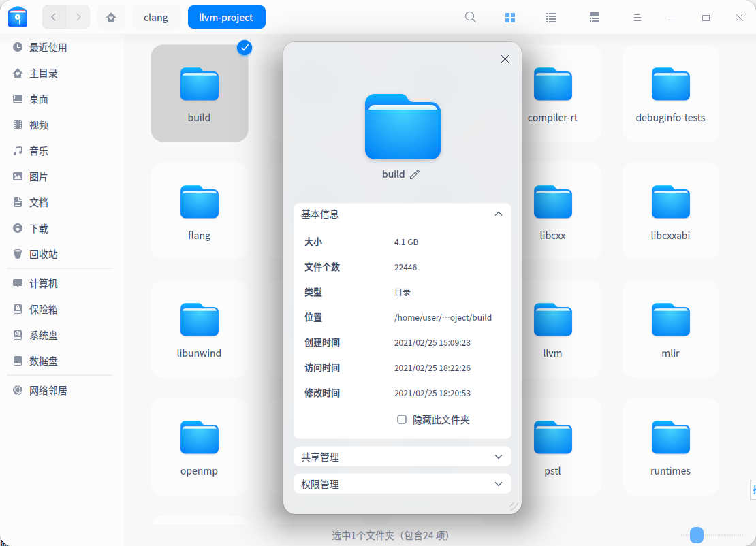The image size is (756, 546).
Task: Click the large build folder icon in dialog
Action: click(x=403, y=127)
